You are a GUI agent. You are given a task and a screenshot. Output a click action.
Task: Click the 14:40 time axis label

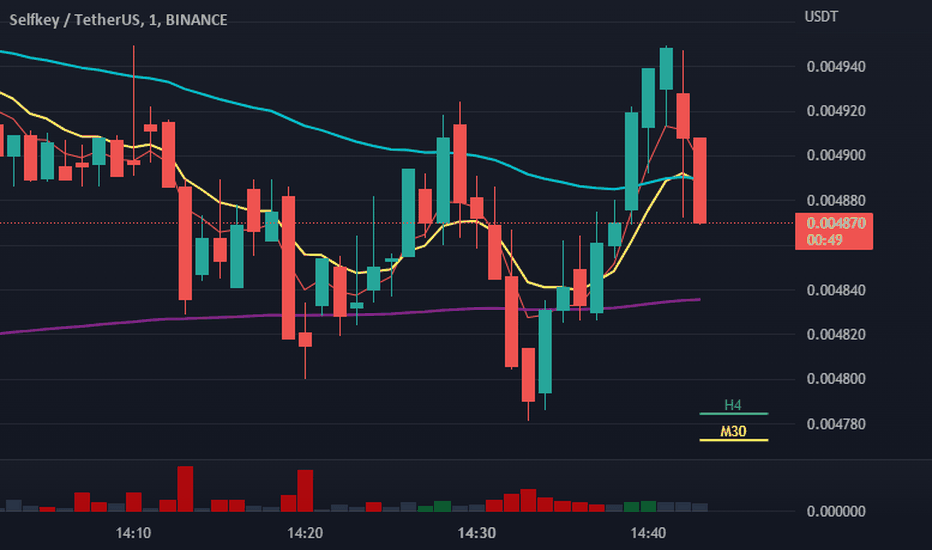coord(648,533)
